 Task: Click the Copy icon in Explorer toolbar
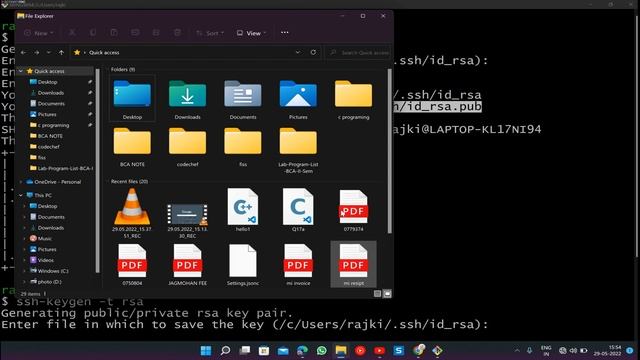pyautogui.click(x=93, y=33)
